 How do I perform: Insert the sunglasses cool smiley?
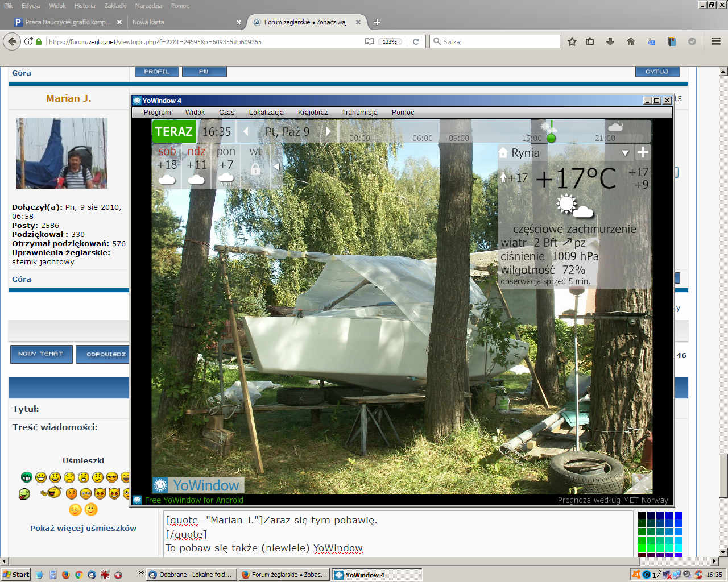pyautogui.click(x=112, y=477)
